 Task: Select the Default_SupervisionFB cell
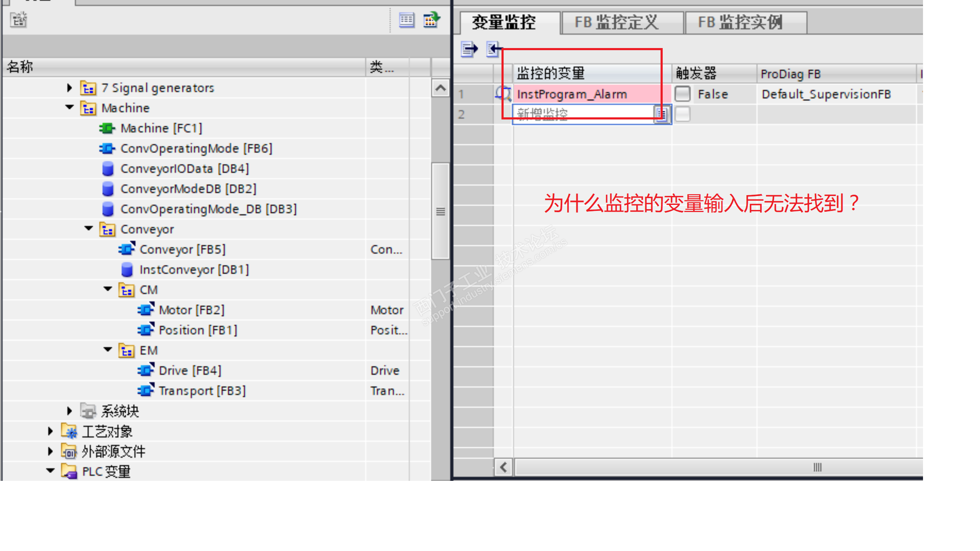826,94
